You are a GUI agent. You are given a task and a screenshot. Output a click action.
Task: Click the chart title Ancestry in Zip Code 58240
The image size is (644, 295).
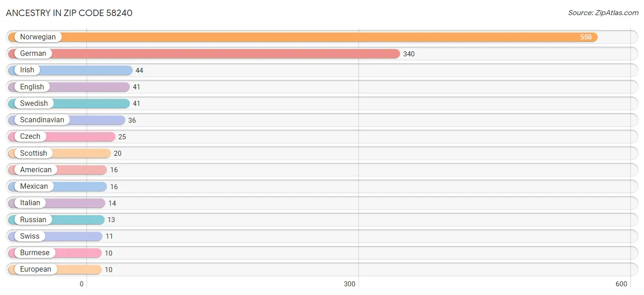(x=69, y=13)
